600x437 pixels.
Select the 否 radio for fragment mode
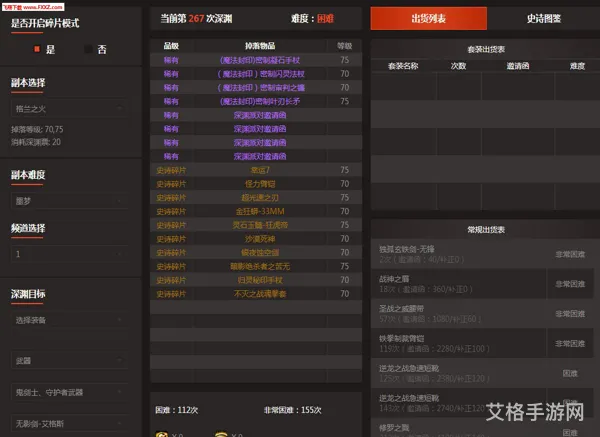click(x=88, y=49)
